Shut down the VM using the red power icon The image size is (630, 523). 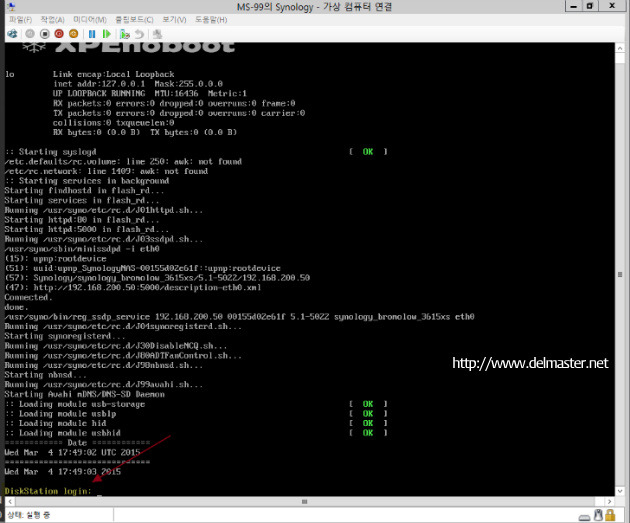(x=59, y=34)
